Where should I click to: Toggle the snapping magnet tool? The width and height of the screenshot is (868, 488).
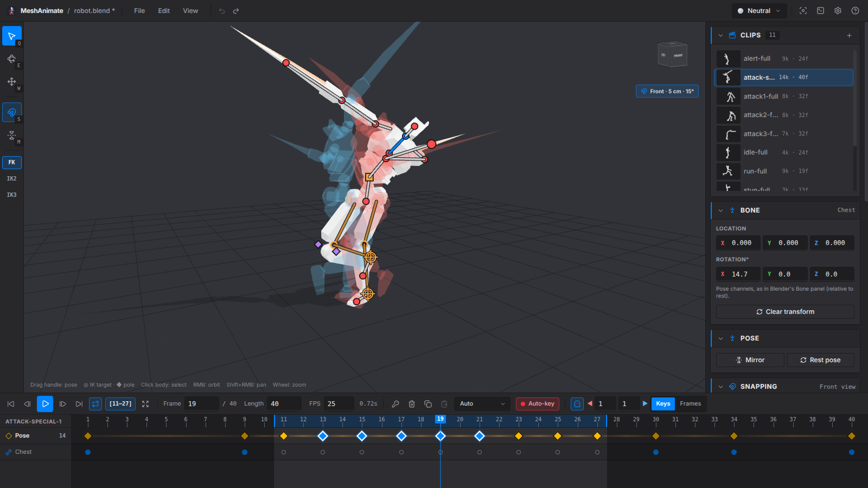tap(11, 112)
